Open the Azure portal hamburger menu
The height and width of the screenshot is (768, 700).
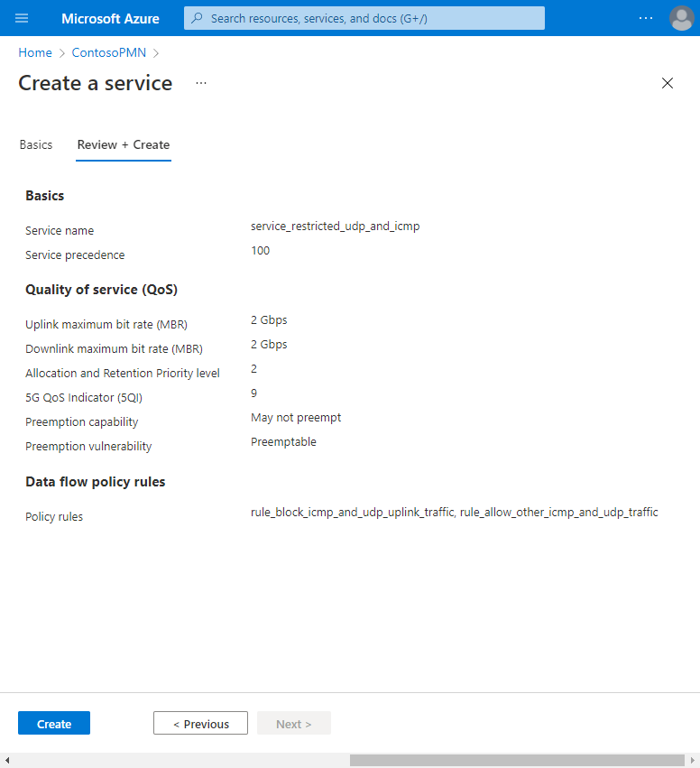click(x=22, y=18)
